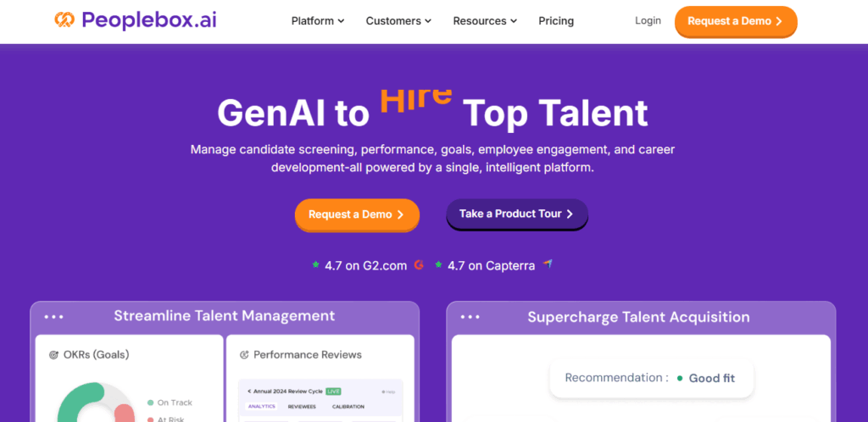Click the G2 logo icon

tap(419, 265)
